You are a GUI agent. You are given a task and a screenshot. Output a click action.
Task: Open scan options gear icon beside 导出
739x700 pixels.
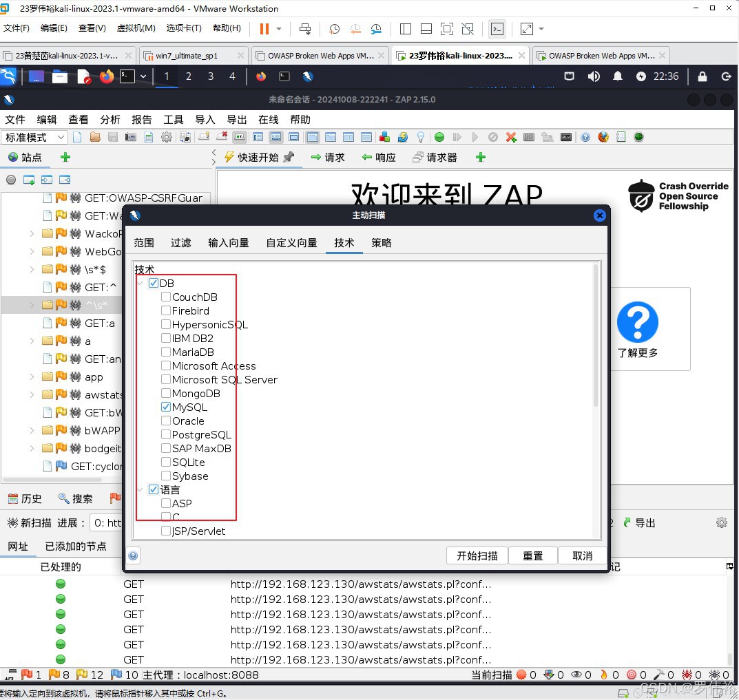click(x=722, y=522)
